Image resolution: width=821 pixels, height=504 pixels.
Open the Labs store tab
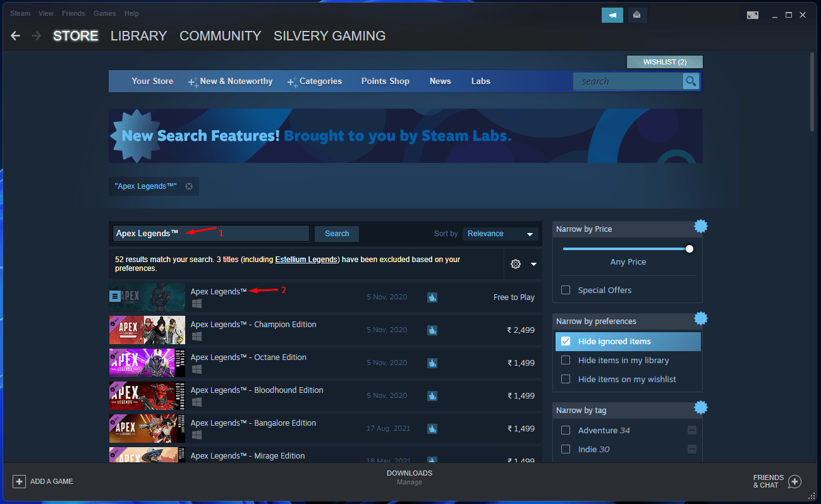tap(481, 81)
